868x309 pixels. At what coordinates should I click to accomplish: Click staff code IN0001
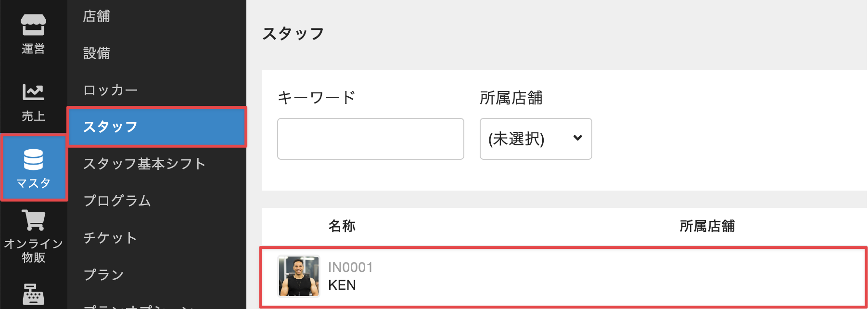point(350,268)
